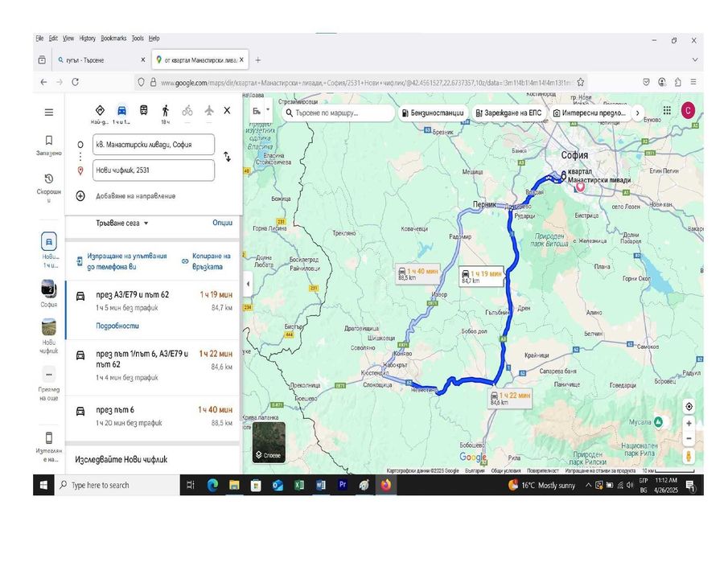Open the Edit menu

[x=53, y=39]
